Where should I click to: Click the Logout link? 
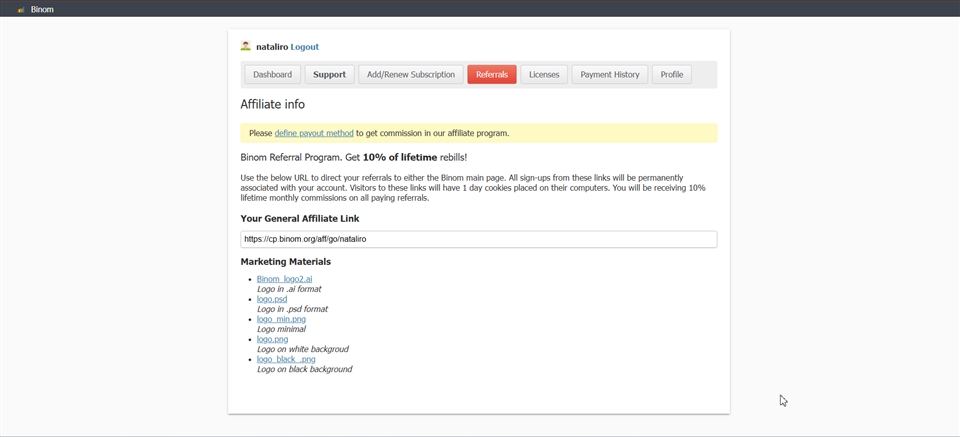click(x=305, y=47)
